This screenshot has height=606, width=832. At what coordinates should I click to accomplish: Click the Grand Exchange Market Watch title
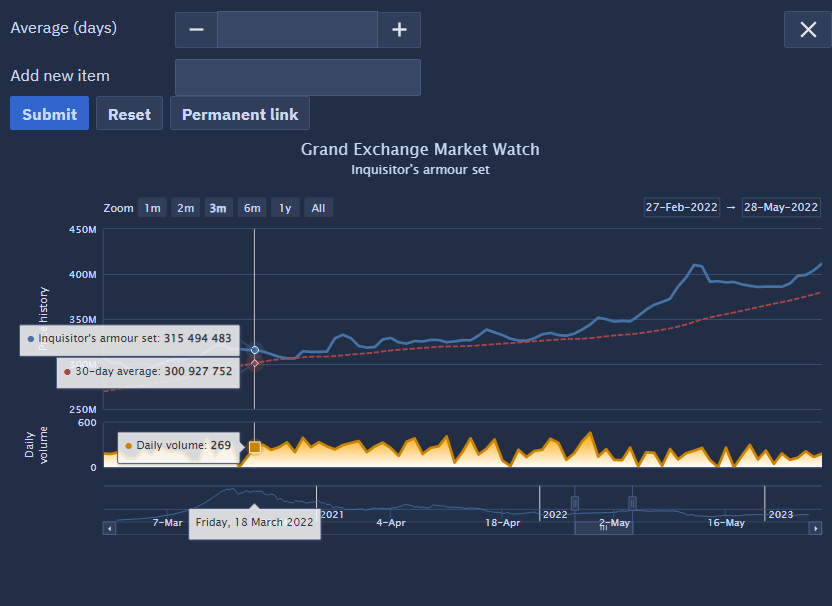coord(420,150)
